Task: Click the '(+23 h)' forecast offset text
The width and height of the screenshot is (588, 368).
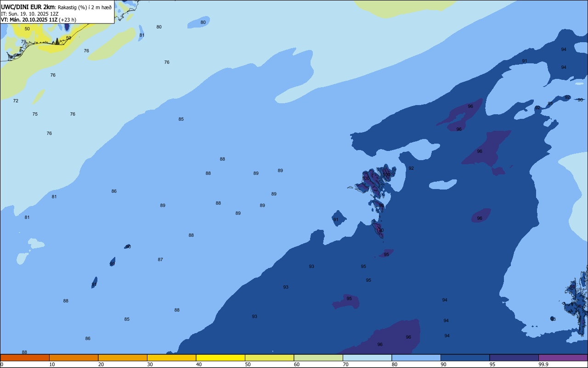Action: [68, 20]
